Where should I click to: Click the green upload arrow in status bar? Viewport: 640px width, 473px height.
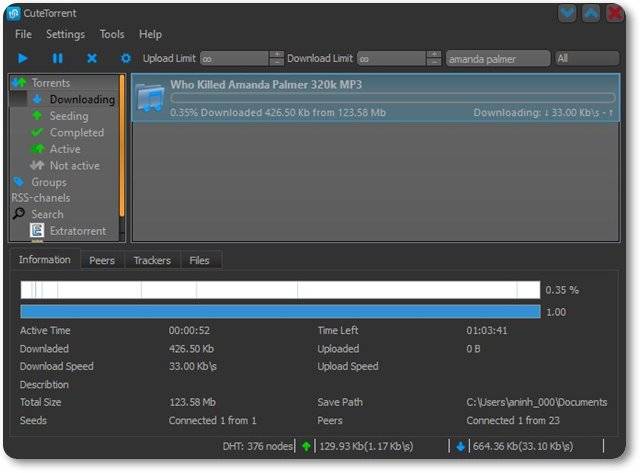[306, 446]
